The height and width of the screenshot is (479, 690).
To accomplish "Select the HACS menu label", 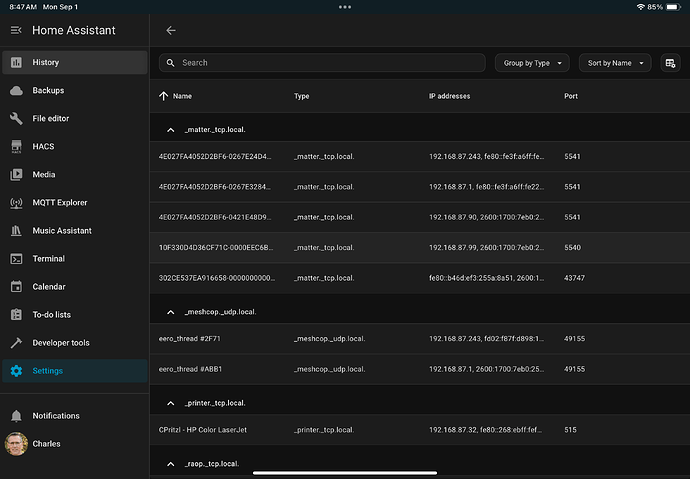I will [43, 146].
